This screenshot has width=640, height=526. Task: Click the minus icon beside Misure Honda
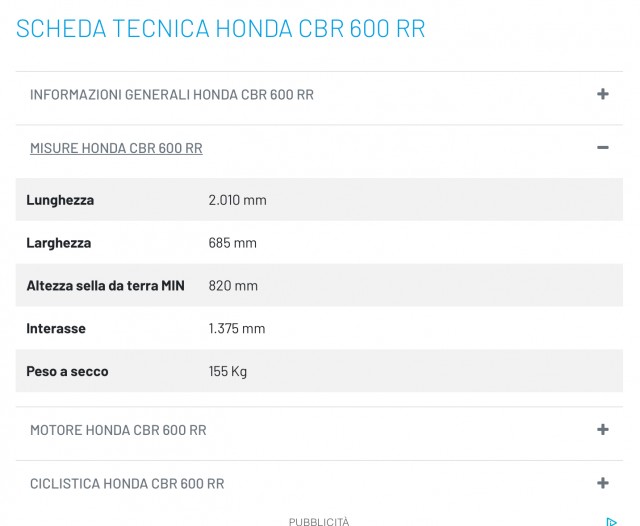602,148
